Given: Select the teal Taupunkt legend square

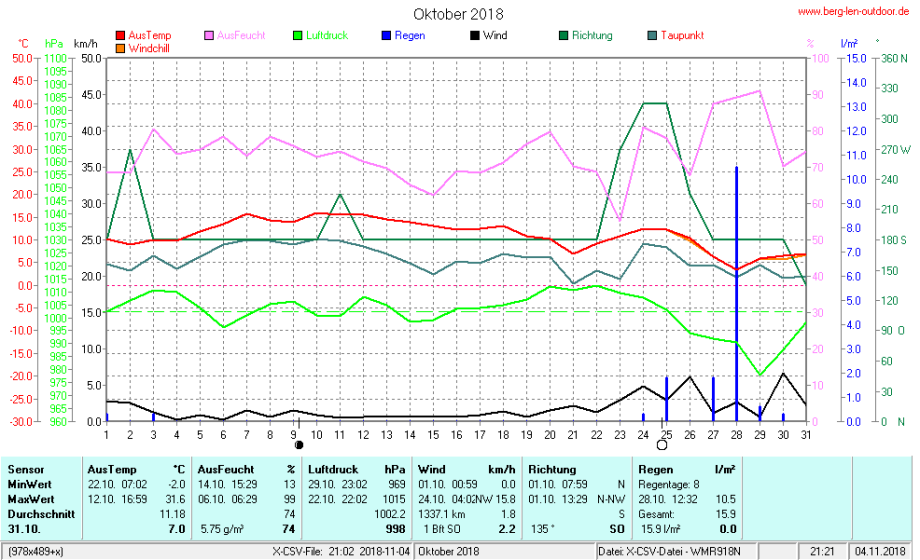Looking at the screenshot, I should click(652, 36).
